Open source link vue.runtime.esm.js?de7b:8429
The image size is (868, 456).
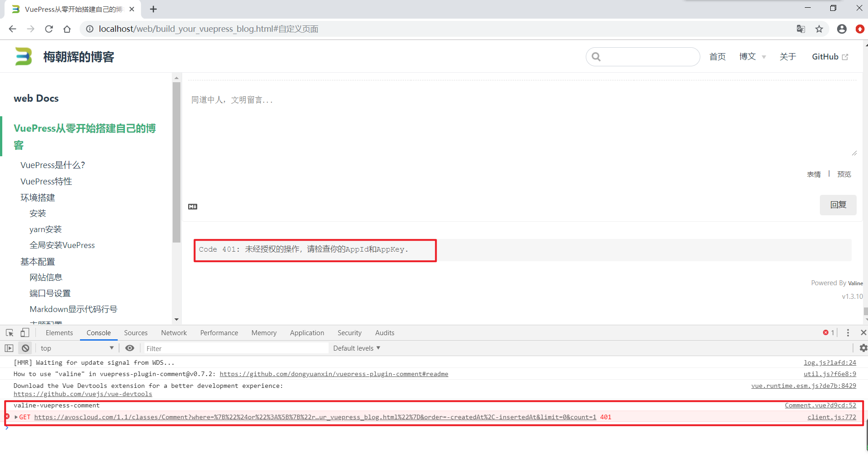[803, 386]
